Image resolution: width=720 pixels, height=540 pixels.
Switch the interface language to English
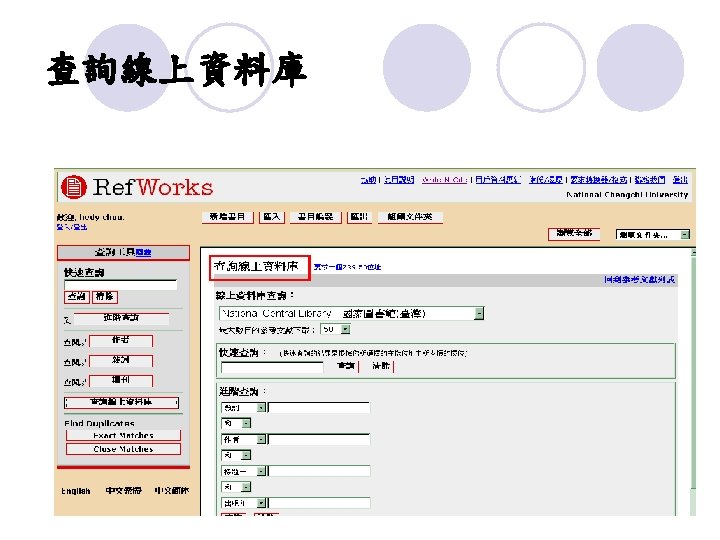(x=76, y=491)
